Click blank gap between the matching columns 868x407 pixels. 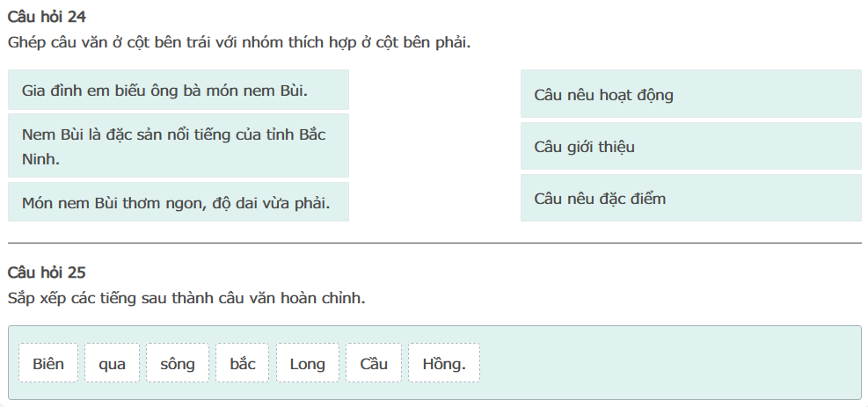(x=434, y=145)
